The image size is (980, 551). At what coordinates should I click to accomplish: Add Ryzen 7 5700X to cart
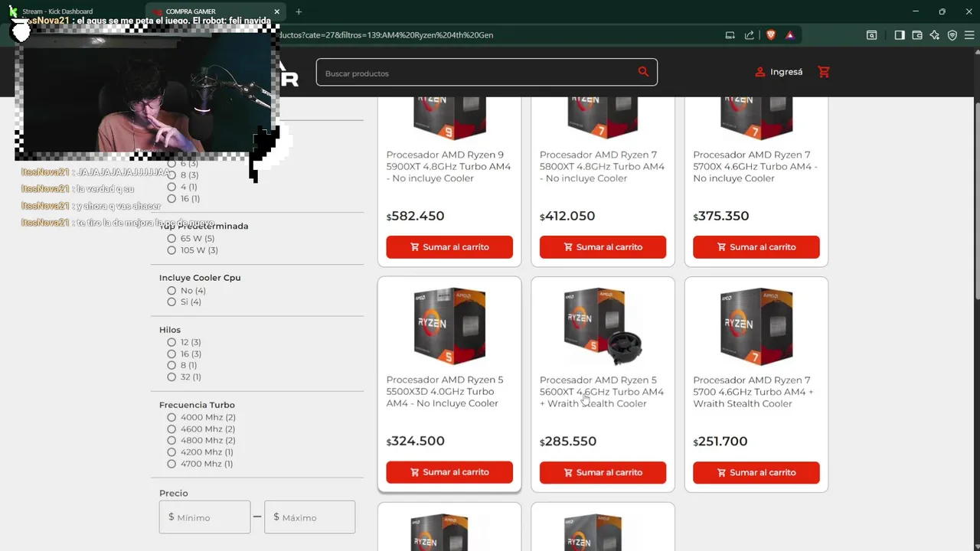[756, 247]
